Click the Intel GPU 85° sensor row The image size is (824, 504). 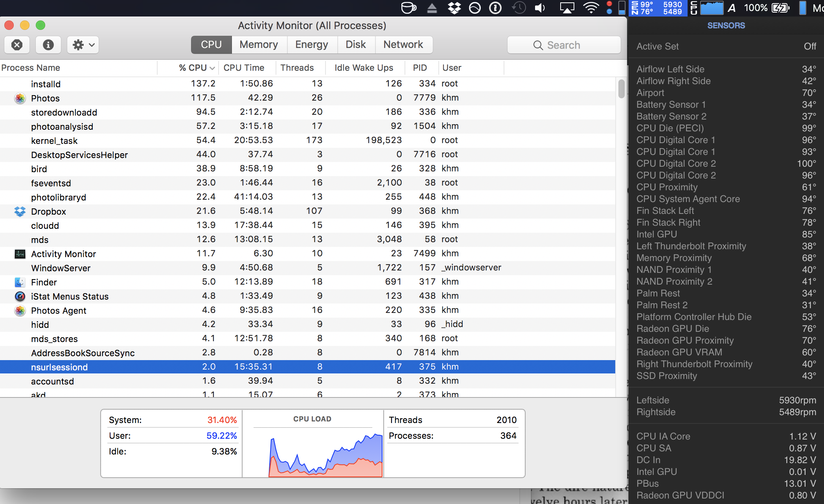(726, 234)
